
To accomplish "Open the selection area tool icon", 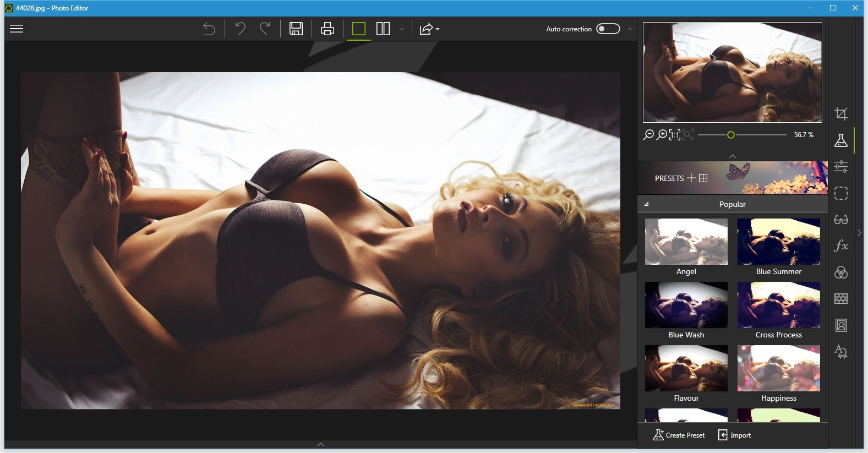I will click(841, 193).
